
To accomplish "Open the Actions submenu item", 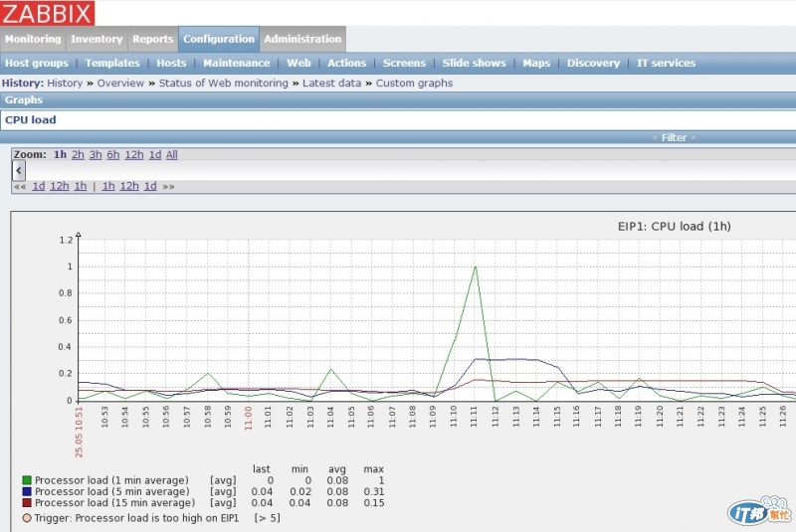I will pos(346,63).
